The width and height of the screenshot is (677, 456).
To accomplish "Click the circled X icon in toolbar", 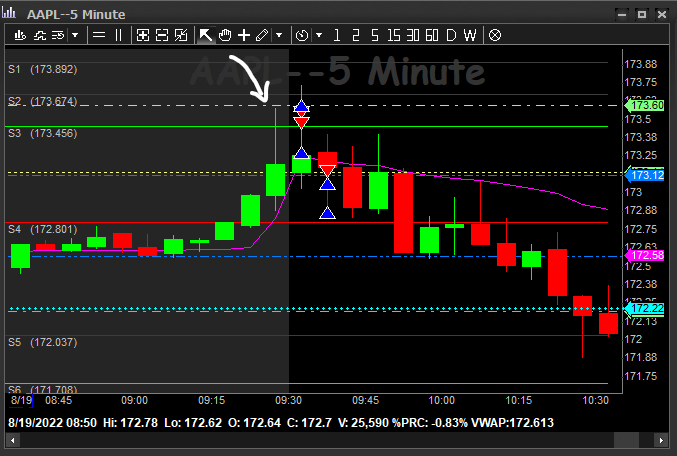I will (x=494, y=35).
